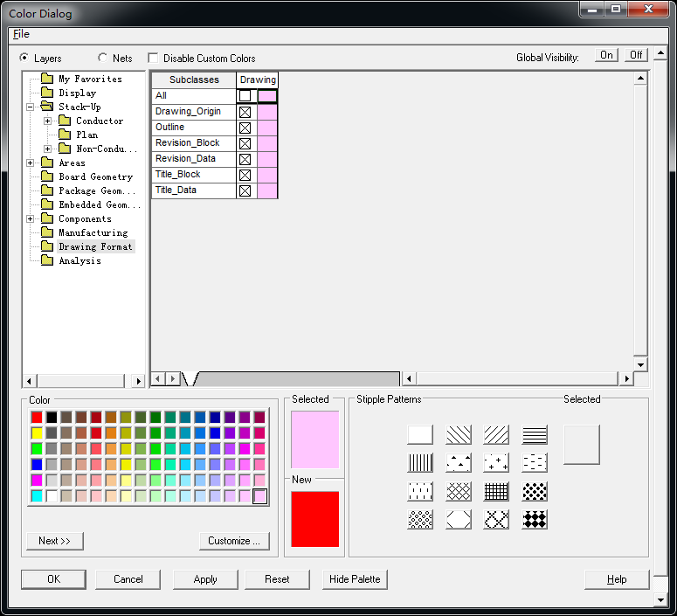Select the Nets radio button
Screen dimensions: 677x616
(103, 59)
